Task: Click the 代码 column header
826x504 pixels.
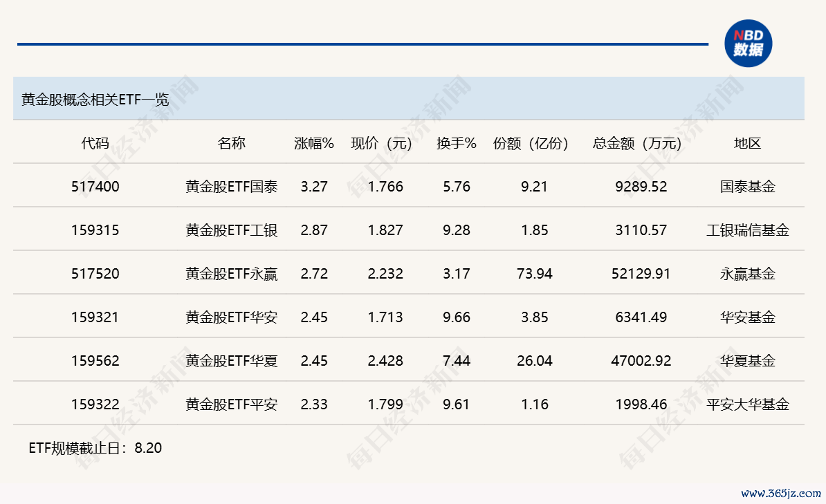Action: 95,143
